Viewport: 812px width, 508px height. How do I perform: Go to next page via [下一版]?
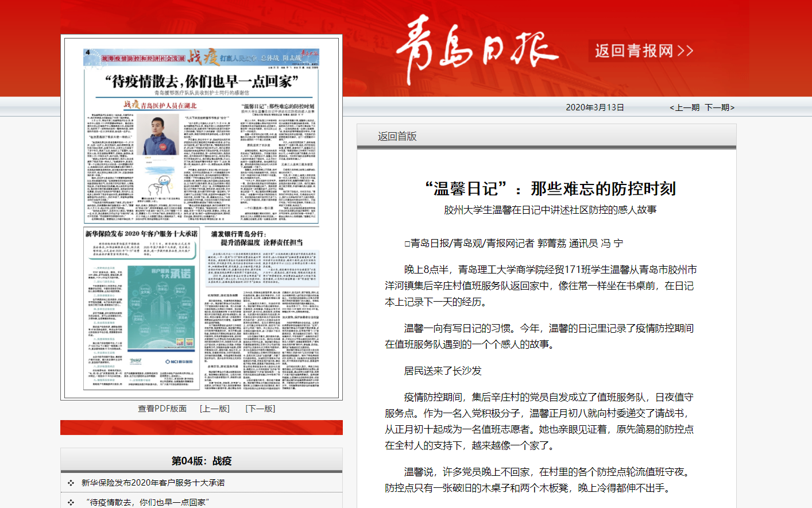[x=260, y=409]
